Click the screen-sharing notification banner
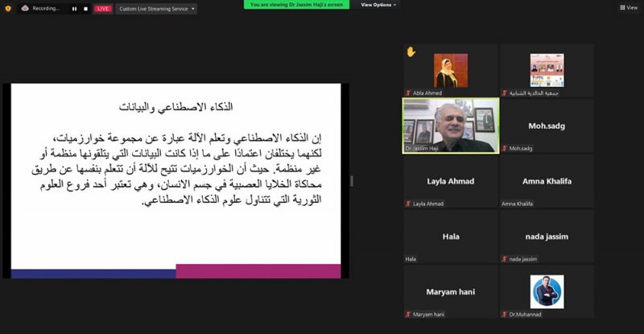644x334 pixels. tap(296, 5)
